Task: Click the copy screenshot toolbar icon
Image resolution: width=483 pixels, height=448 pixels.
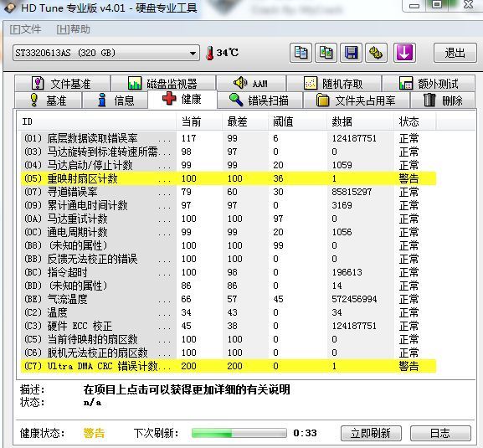Action: [326, 53]
